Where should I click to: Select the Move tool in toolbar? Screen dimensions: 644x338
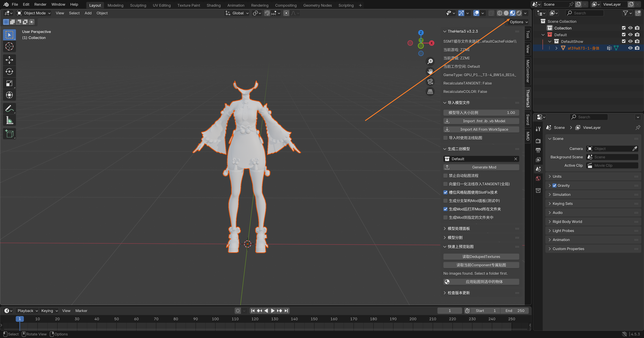(9, 60)
